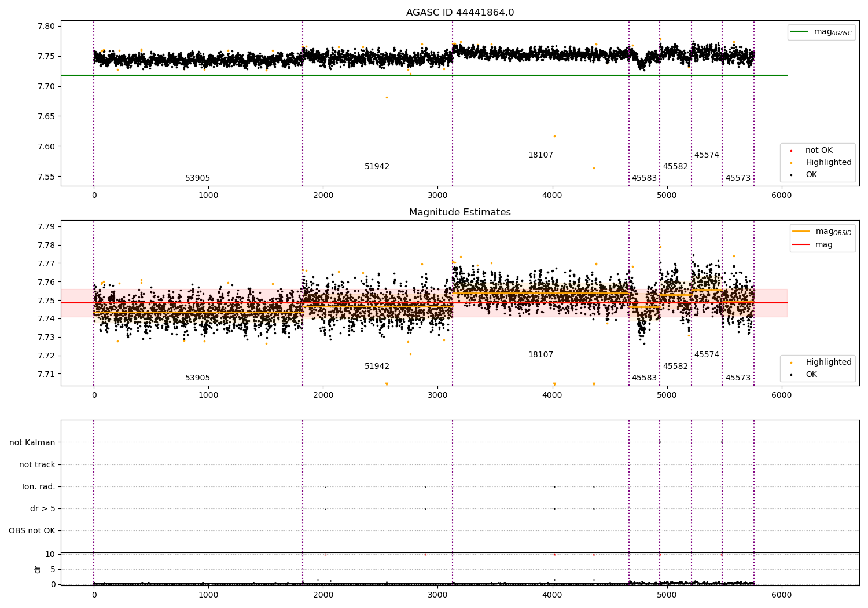Click the 7.73 y-tick in Magnitude Estimates

[46, 337]
